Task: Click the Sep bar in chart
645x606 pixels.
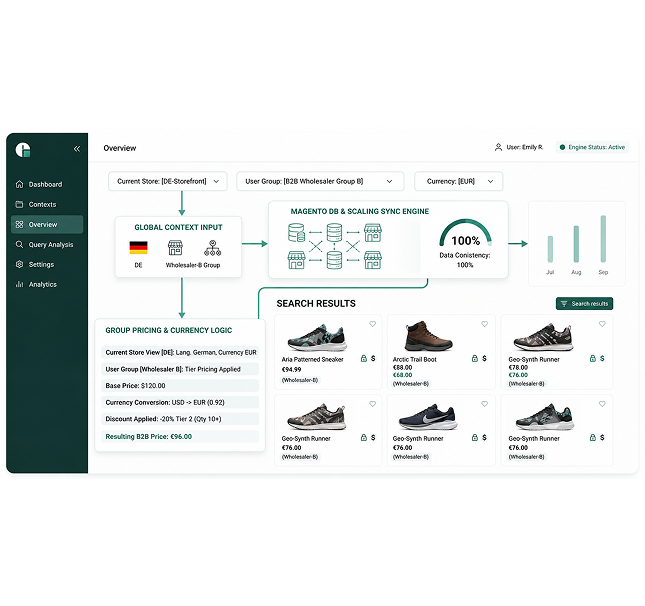Action: pyautogui.click(x=603, y=239)
